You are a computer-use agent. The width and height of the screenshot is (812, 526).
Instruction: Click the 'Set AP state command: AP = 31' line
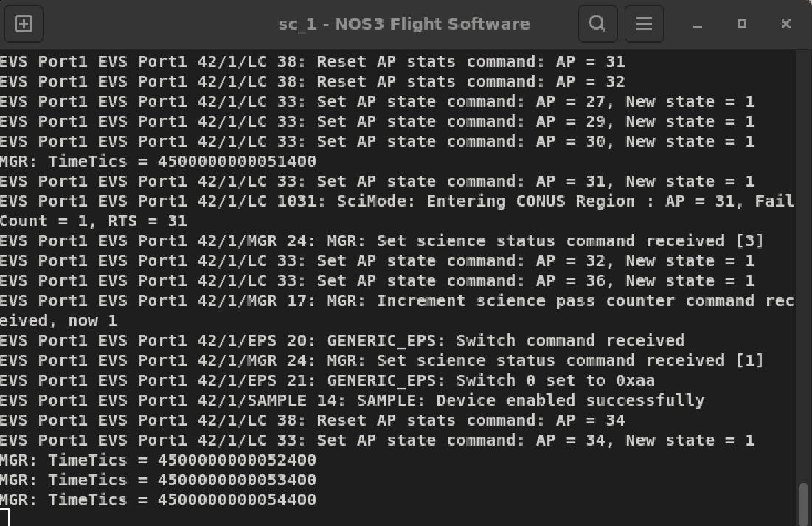tap(377, 181)
